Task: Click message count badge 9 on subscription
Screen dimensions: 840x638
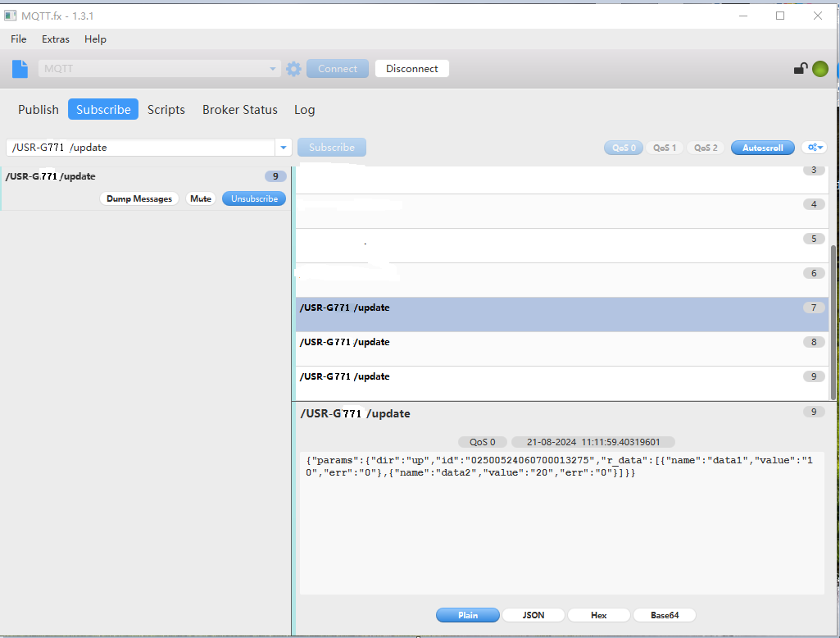Action: coord(275,176)
